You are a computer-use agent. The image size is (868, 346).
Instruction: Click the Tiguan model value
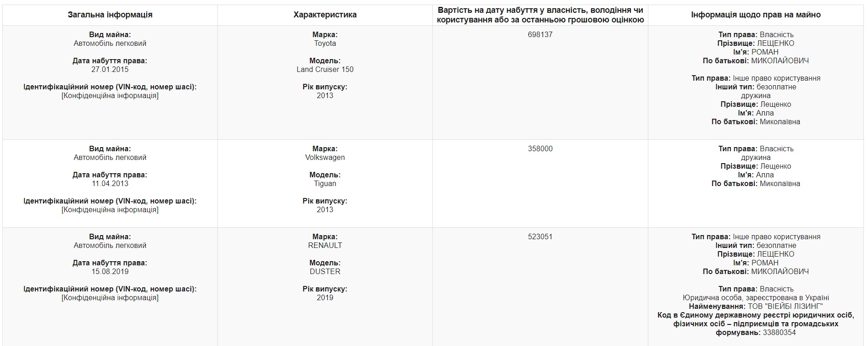tap(325, 183)
